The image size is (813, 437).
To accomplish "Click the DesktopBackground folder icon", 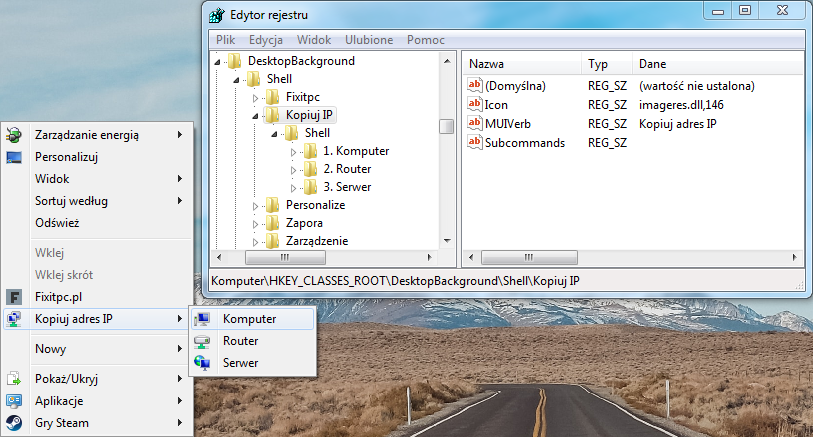I will click(235, 61).
